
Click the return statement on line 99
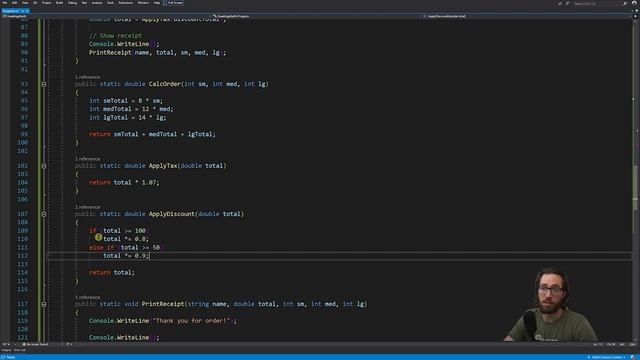click(152, 134)
